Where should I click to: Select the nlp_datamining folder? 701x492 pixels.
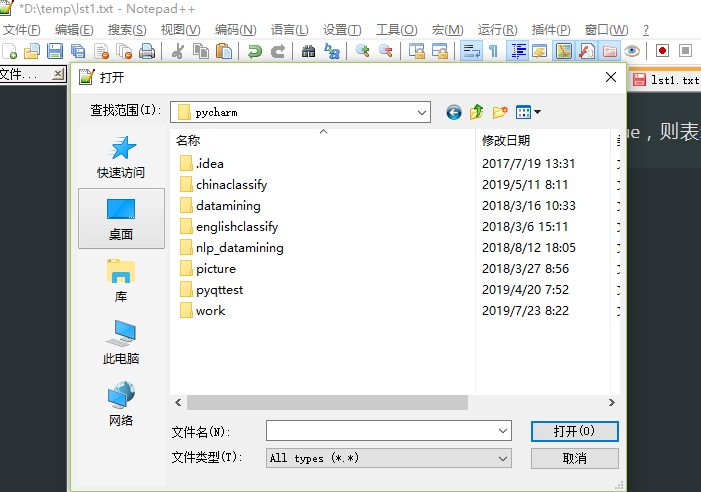(239, 248)
